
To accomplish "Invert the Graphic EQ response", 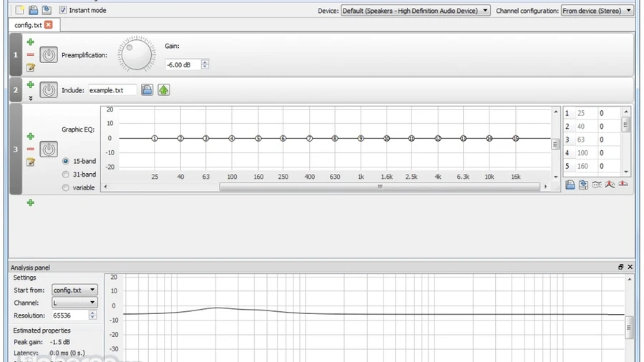I will click(x=596, y=185).
